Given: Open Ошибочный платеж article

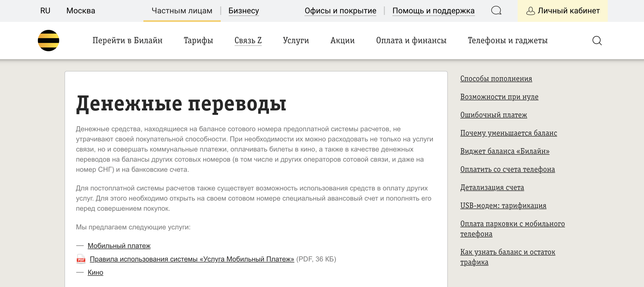Looking at the screenshot, I should point(493,115).
